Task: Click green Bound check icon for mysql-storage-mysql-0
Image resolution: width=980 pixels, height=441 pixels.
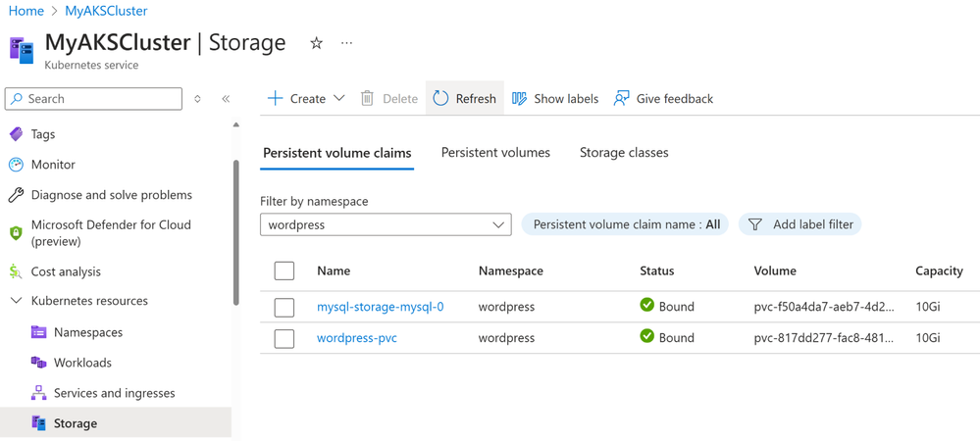Action: pyautogui.click(x=646, y=306)
